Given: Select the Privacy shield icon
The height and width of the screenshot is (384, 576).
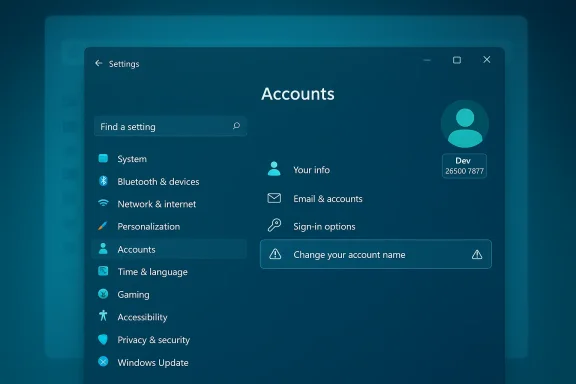Looking at the screenshot, I should (103, 339).
